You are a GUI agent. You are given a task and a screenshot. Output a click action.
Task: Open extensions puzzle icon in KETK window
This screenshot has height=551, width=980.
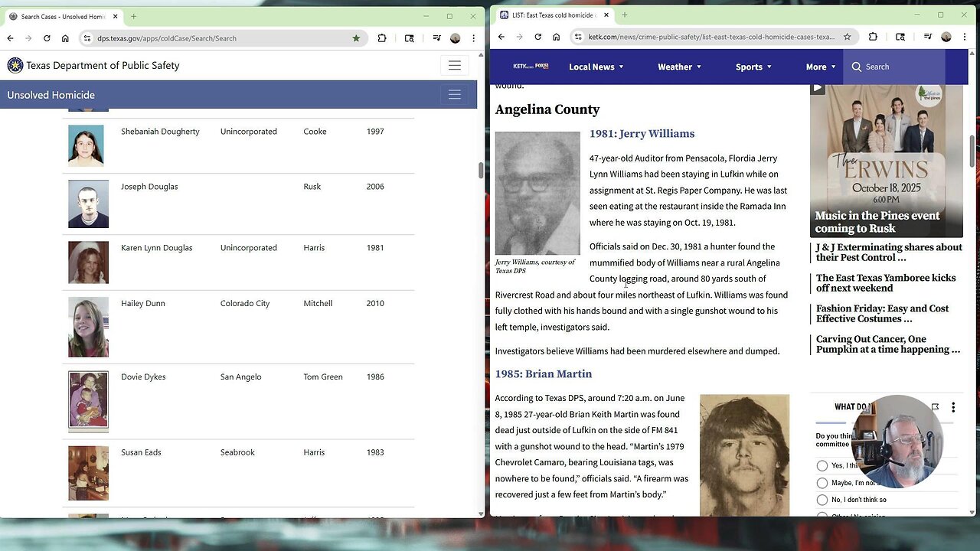point(873,37)
